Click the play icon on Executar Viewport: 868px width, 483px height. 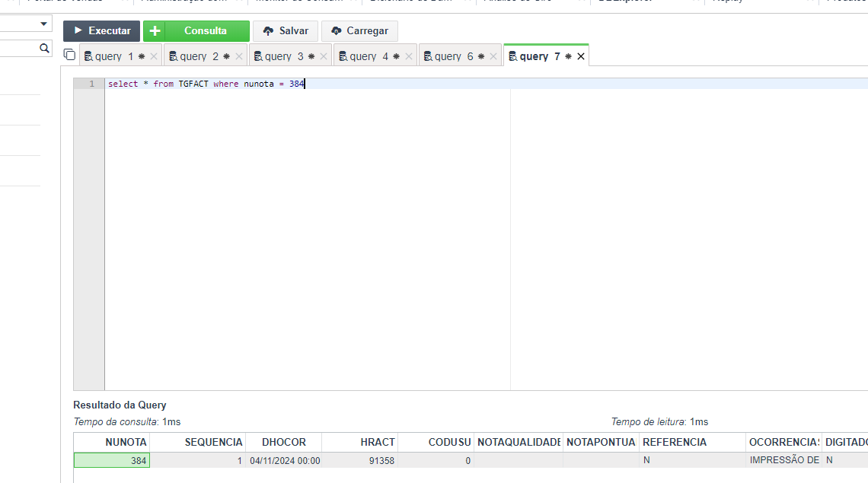coord(78,30)
